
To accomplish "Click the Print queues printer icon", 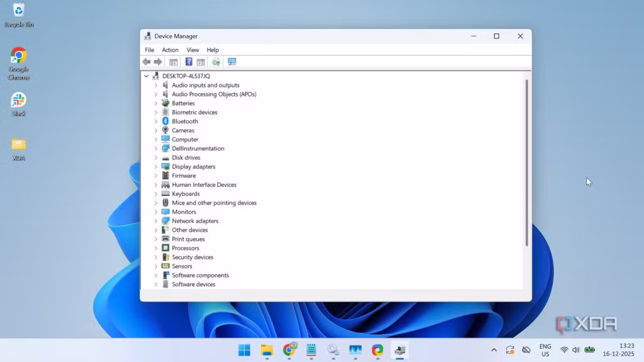I will click(x=165, y=238).
